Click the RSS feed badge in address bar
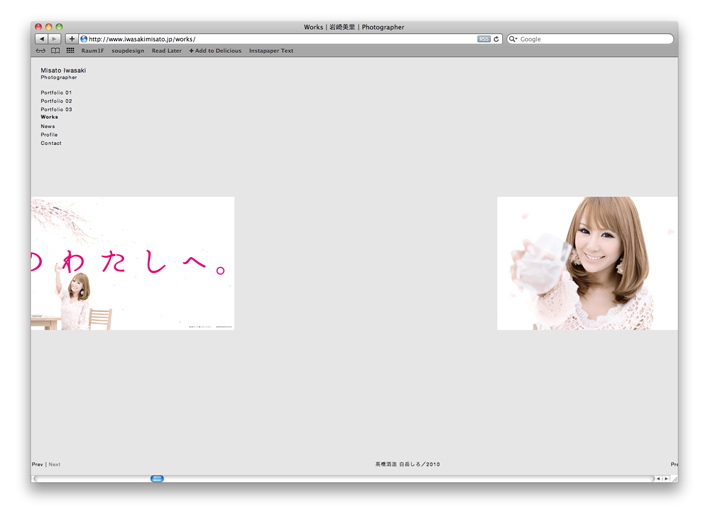Screen dimensions: 710x517 (x=484, y=39)
